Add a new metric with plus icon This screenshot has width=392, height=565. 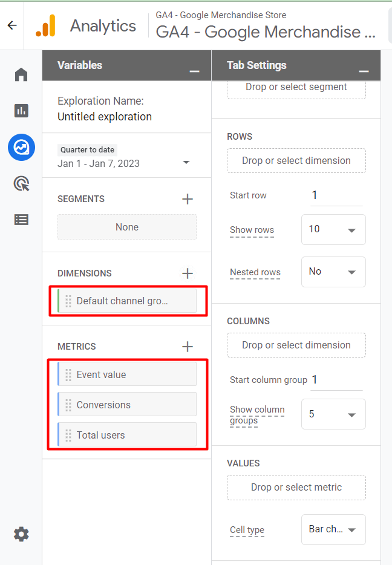188,347
